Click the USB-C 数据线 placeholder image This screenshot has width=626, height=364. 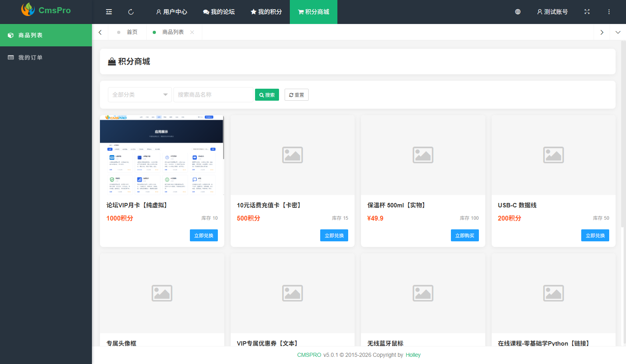click(x=554, y=155)
